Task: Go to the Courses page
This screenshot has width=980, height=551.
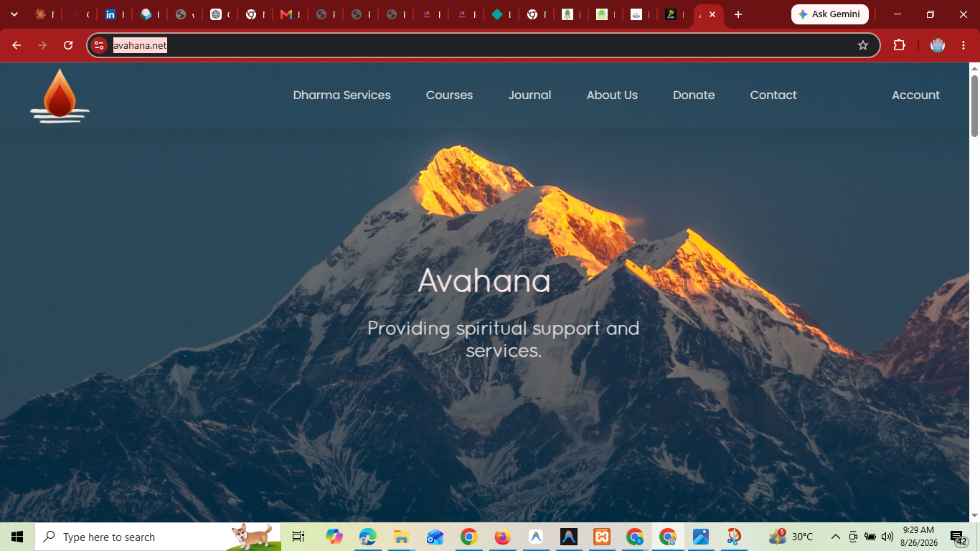Action: point(449,95)
